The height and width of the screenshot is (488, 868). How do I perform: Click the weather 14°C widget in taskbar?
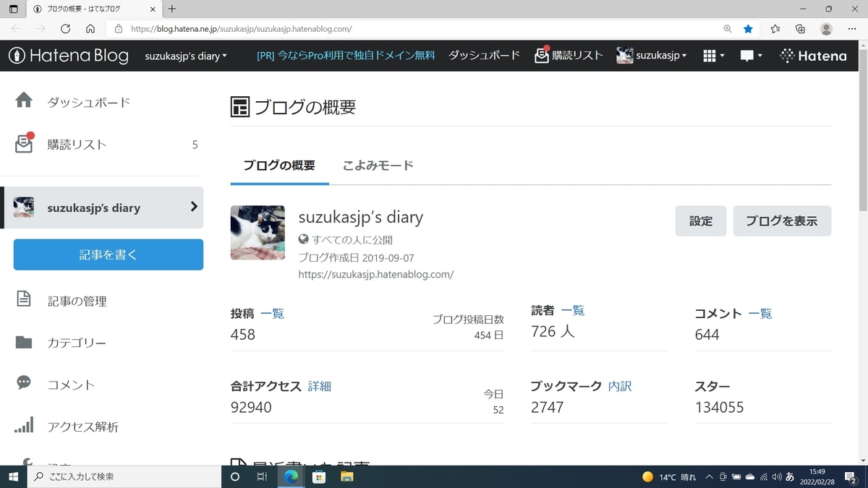coord(668,476)
